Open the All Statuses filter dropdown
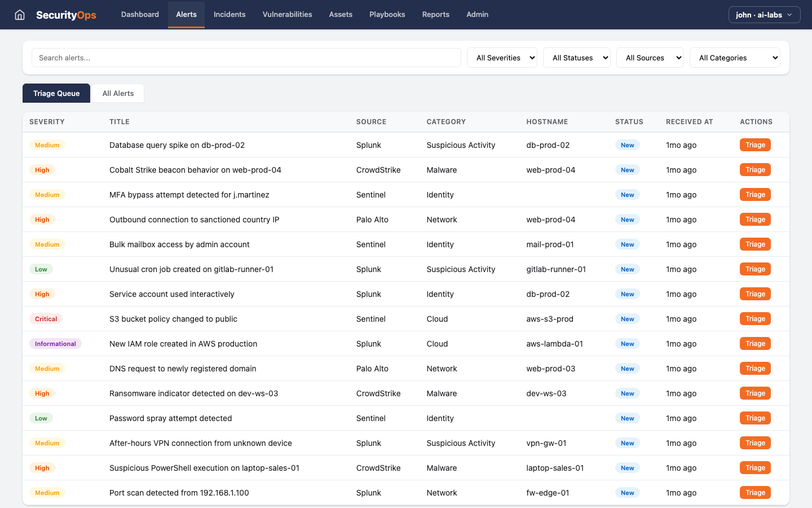The image size is (812, 508). [x=576, y=57]
